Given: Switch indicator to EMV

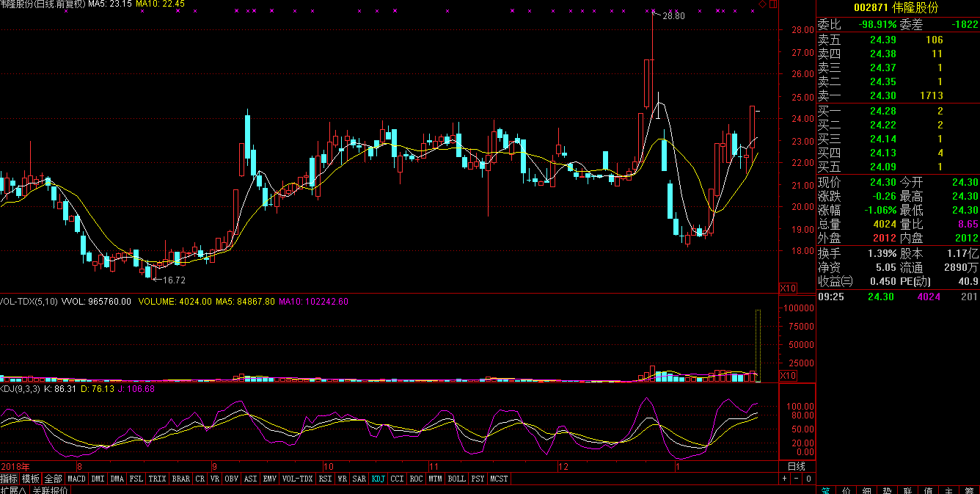Looking at the screenshot, I should click(x=269, y=479).
